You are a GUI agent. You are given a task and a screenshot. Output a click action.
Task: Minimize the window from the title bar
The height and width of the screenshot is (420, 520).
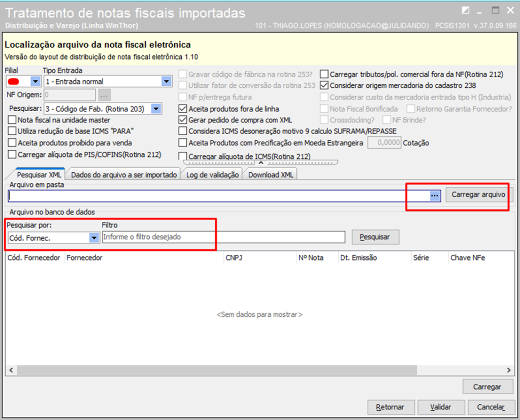[x=479, y=12]
